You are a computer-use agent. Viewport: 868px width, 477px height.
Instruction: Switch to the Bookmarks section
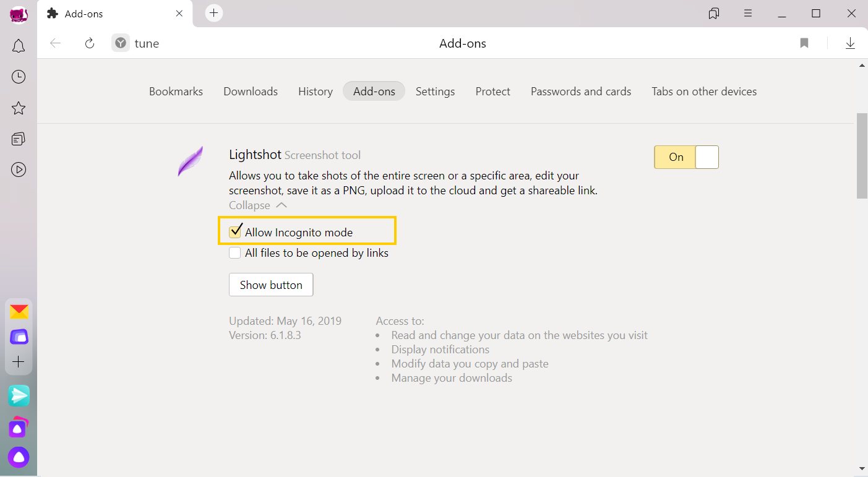pyautogui.click(x=176, y=92)
